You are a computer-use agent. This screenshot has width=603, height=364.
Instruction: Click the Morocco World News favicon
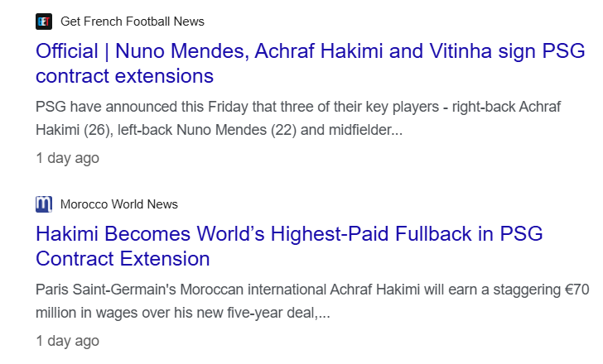(44, 204)
